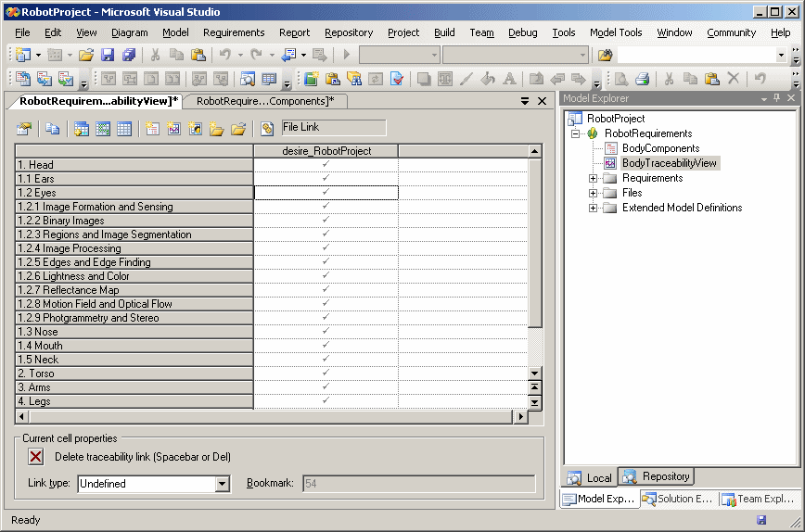Open the Model Tools menu

[616, 32]
